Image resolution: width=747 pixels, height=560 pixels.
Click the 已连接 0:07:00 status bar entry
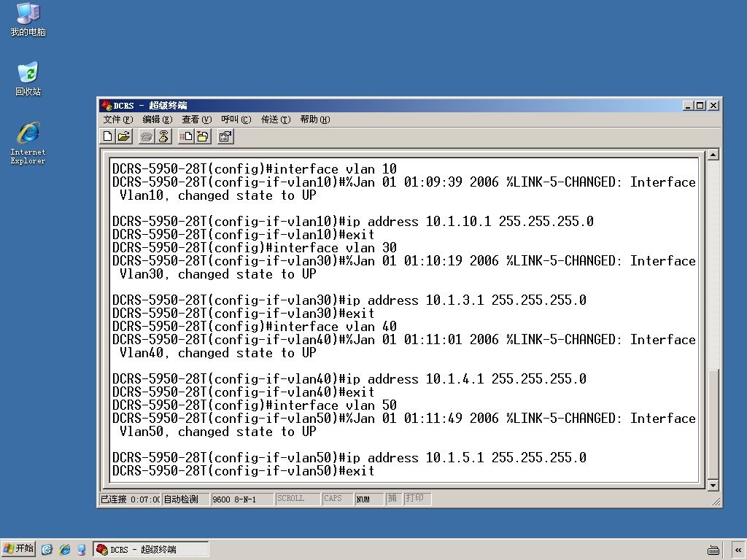[130, 499]
